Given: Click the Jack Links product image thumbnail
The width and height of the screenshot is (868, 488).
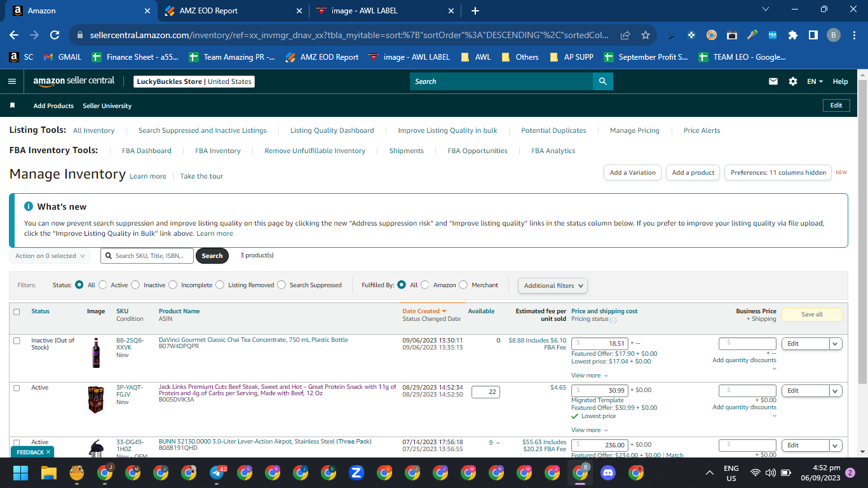Looking at the screenshot, I should click(x=96, y=400).
